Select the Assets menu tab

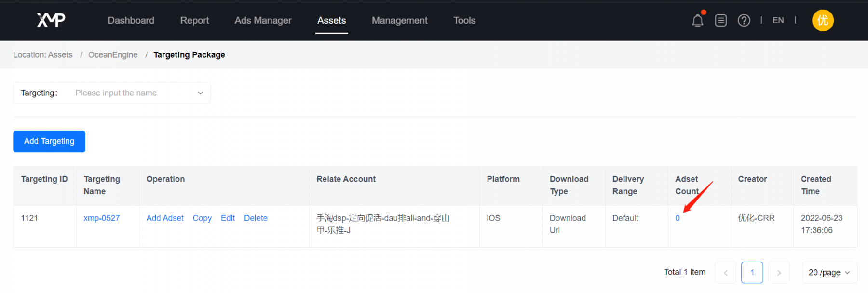[x=332, y=20]
